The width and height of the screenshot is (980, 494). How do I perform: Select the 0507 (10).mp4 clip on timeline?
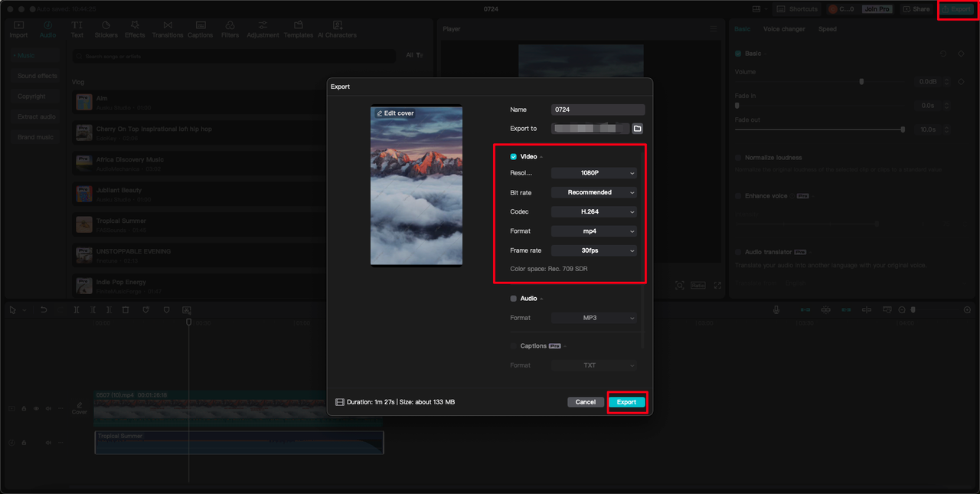239,409
